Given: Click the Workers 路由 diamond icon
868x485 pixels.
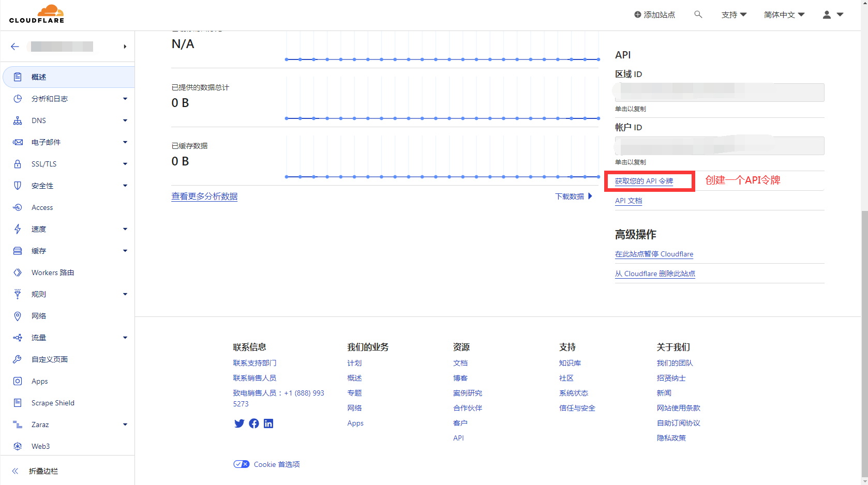Looking at the screenshot, I should [x=18, y=272].
